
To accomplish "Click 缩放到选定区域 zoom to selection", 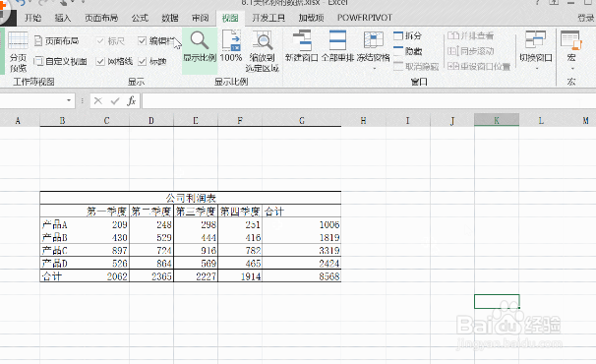I will (263, 51).
